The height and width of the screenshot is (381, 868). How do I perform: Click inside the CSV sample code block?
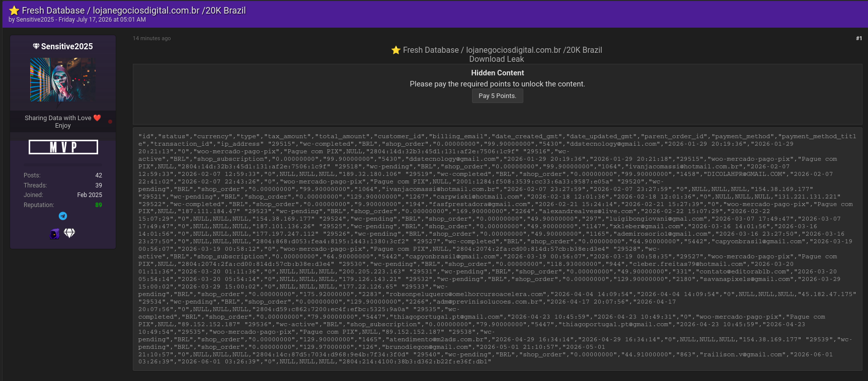pos(497,249)
